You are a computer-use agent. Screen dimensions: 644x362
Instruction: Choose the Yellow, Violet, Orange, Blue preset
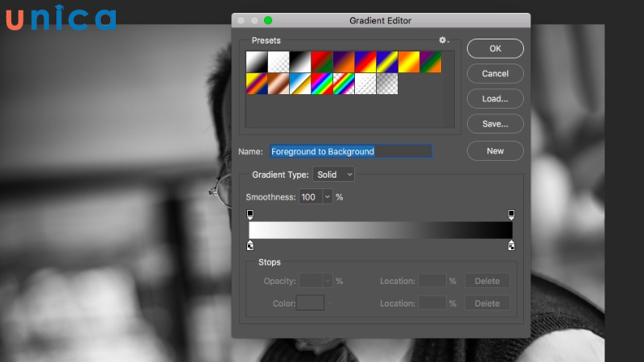pyautogui.click(x=257, y=84)
